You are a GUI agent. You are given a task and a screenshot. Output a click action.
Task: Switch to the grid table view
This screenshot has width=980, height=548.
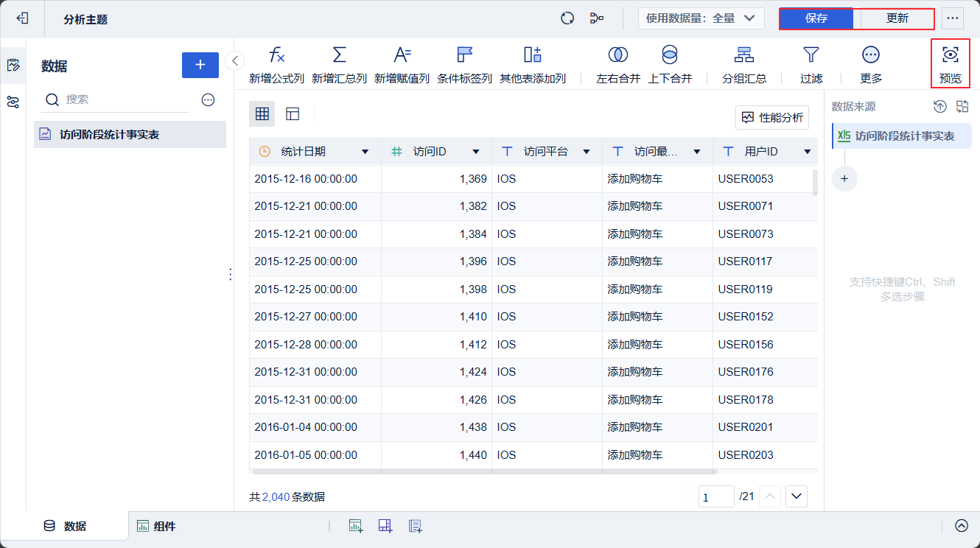262,114
